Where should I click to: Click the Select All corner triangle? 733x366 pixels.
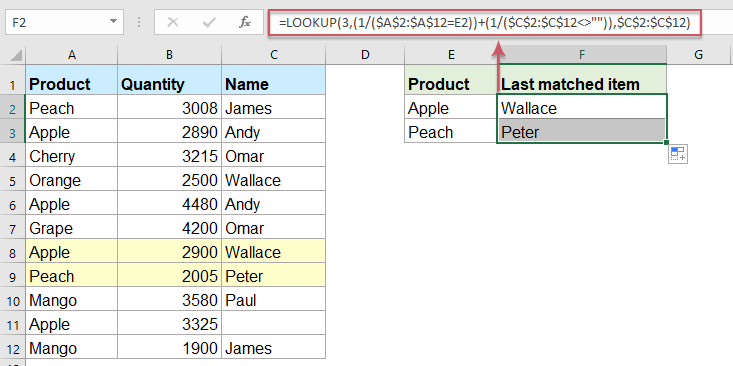point(16,56)
